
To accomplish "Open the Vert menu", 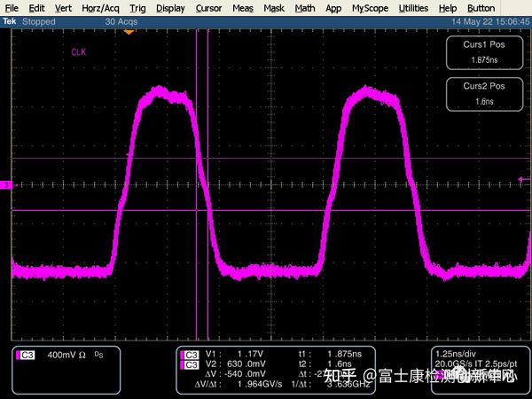I will point(64,8).
